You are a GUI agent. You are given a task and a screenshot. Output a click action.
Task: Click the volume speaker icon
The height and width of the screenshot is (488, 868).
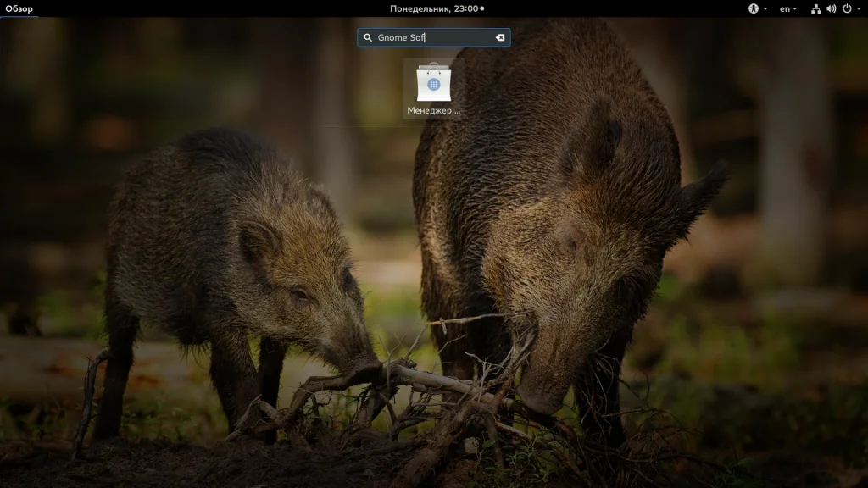(831, 8)
